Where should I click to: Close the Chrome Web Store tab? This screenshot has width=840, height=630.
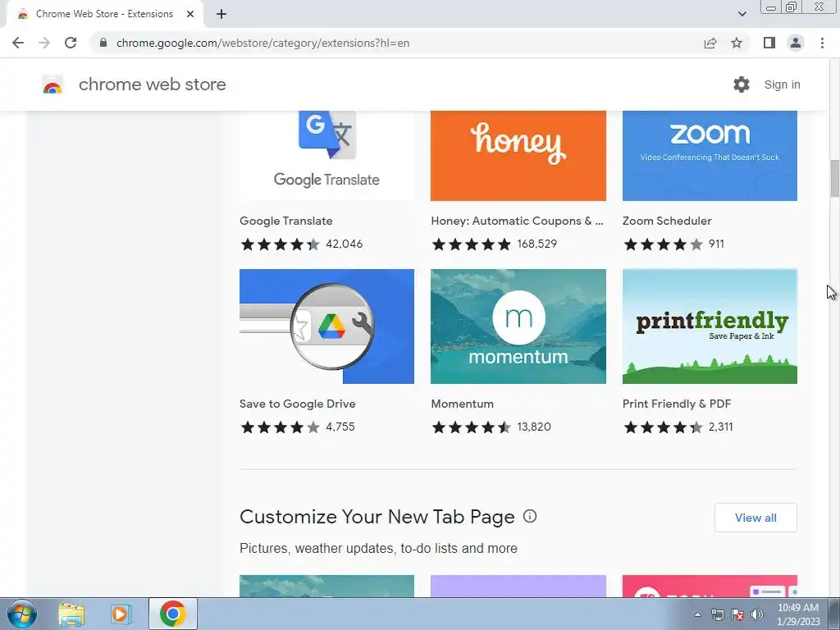pos(190,14)
